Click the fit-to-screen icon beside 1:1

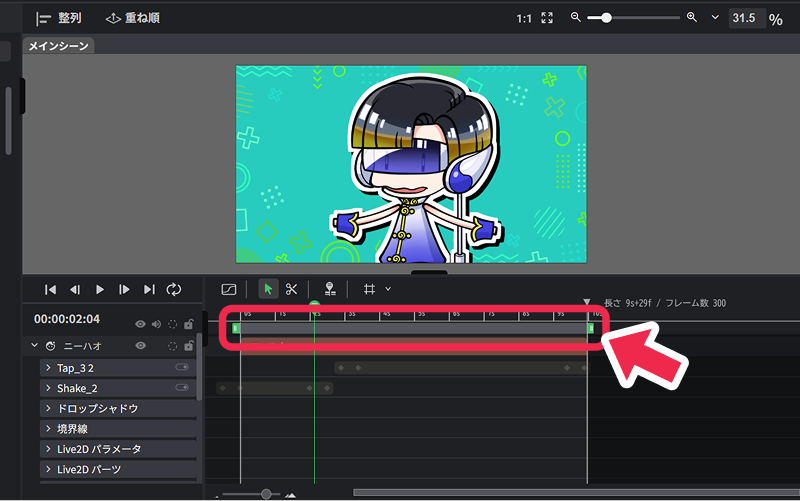coord(546,18)
